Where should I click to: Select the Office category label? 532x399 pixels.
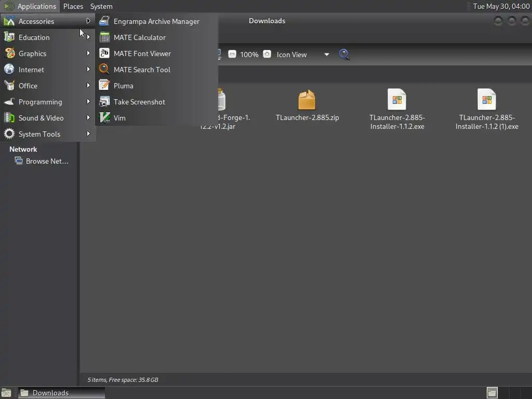click(x=28, y=86)
